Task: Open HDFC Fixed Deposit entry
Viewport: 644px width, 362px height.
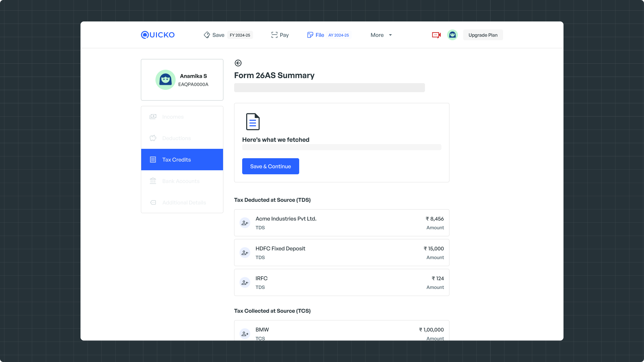Action: [342, 253]
